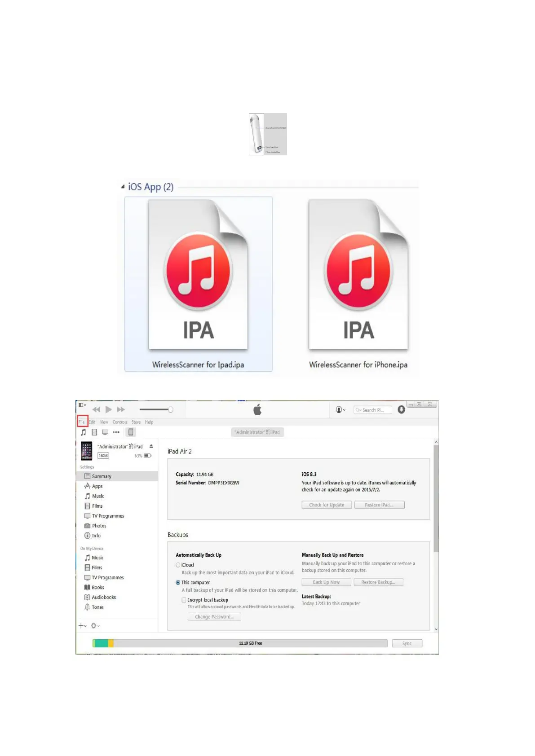Click Restore Backup... button
The image size is (535, 756).
click(378, 582)
